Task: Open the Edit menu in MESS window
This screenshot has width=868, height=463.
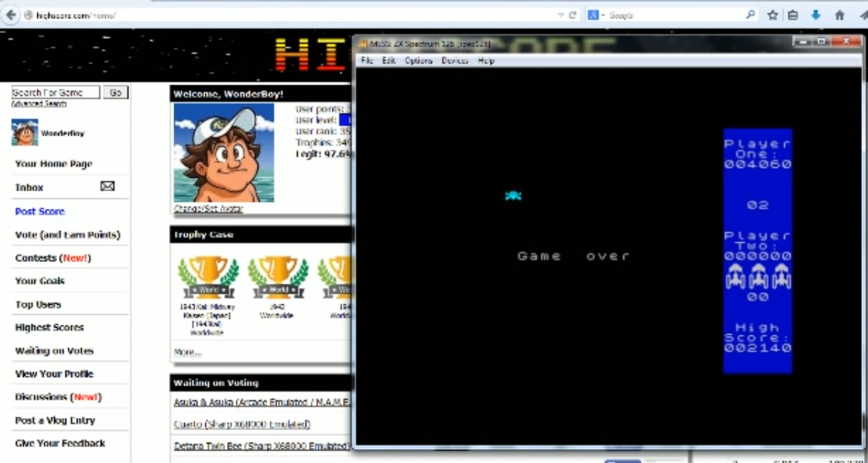Action: [x=389, y=60]
